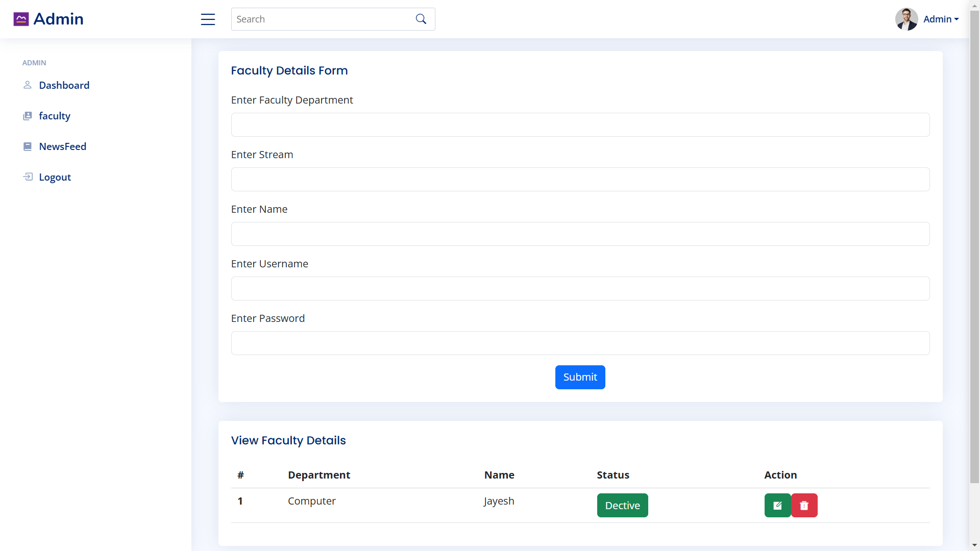980x551 pixels.
Task: Click Logout in the sidebar
Action: [55, 177]
